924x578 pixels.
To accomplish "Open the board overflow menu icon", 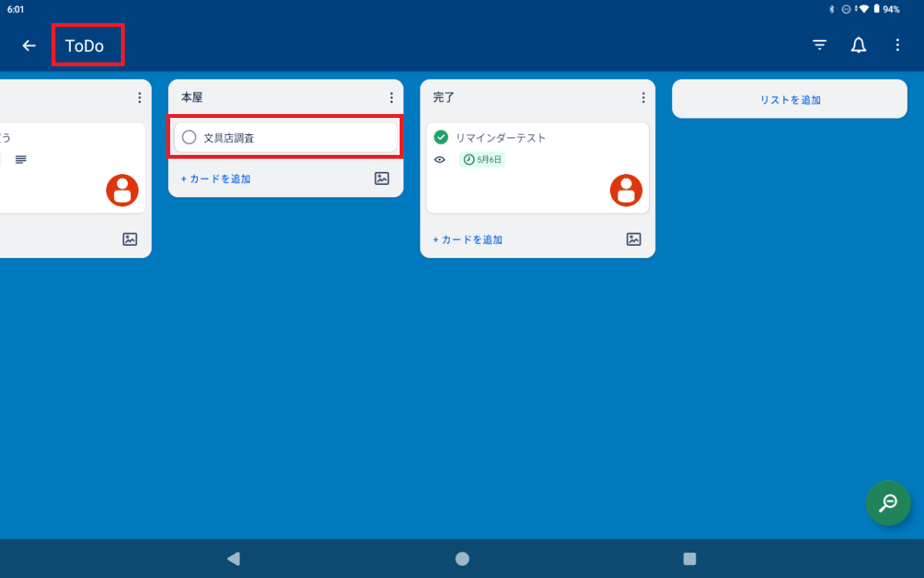I will (897, 45).
